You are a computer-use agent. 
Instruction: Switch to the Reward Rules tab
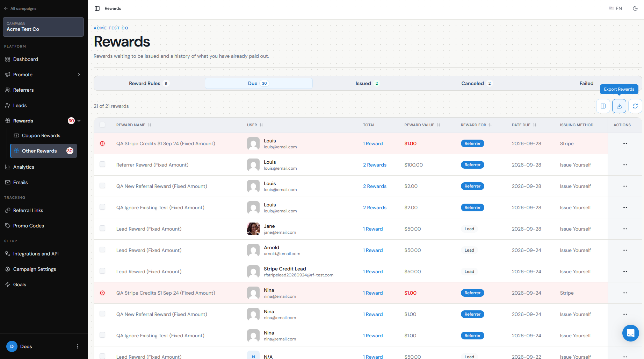coord(149,83)
